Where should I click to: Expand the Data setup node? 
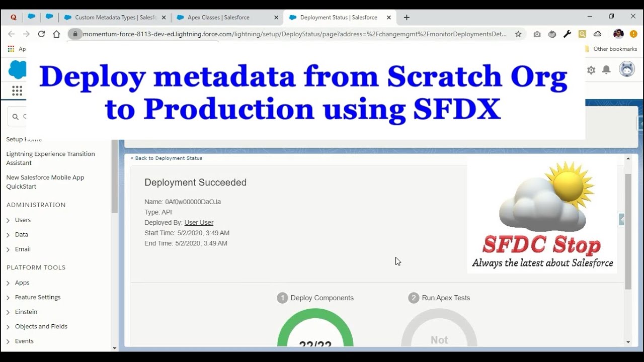[8, 235]
